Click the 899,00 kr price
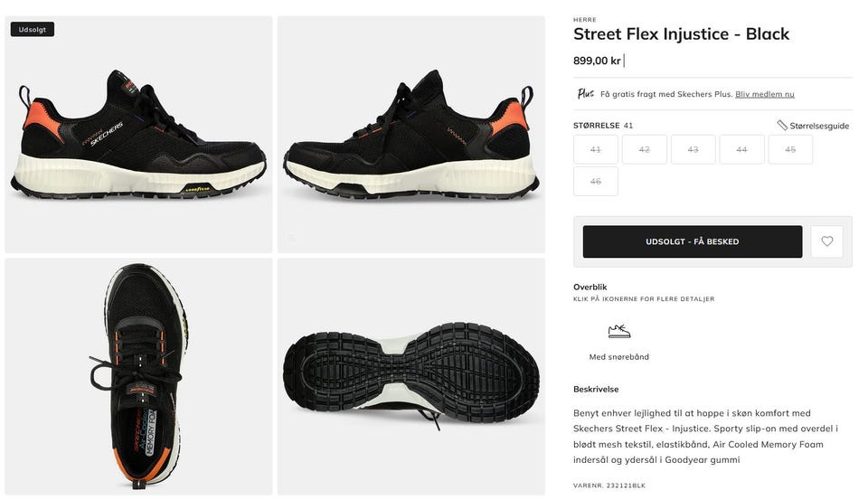Viewport: 868px width, 500px height. [597, 61]
